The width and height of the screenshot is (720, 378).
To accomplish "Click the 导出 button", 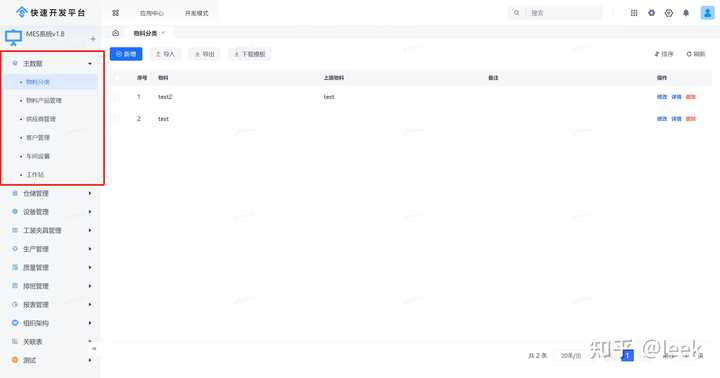I will point(205,54).
